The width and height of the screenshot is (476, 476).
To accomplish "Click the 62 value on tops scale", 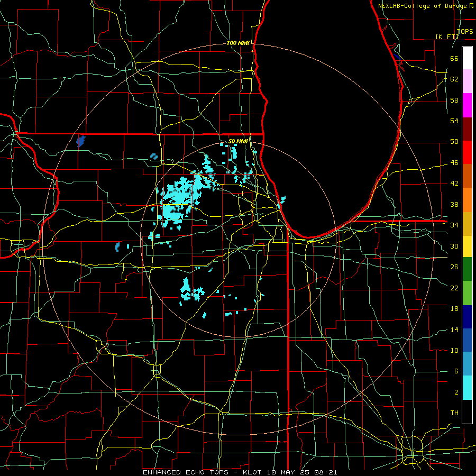I will coord(454,79).
